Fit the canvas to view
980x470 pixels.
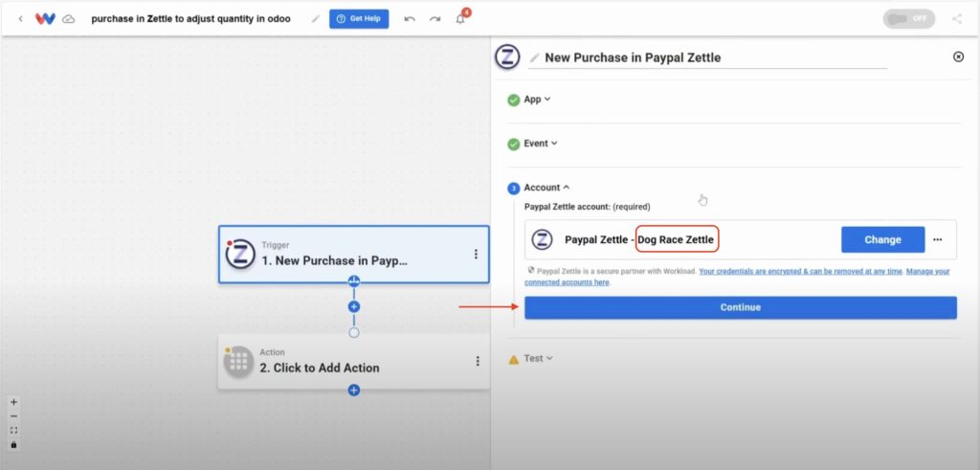pos(13,431)
